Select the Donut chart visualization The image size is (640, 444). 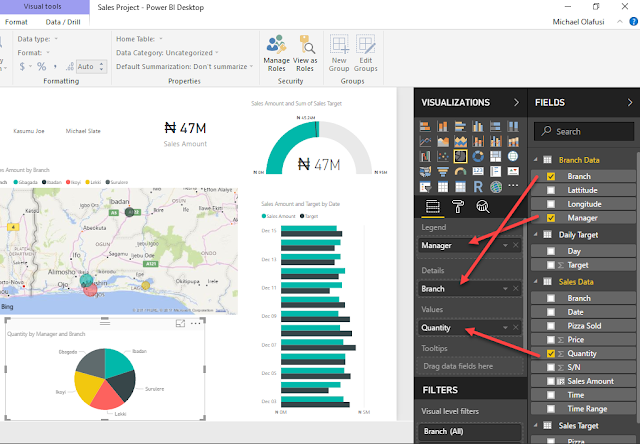(478, 156)
